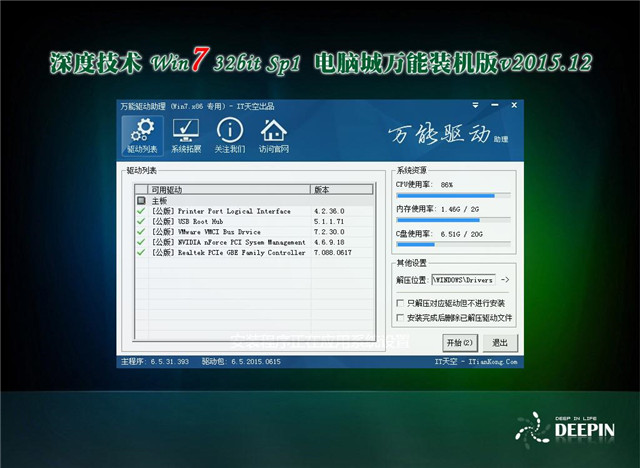Select the version 5.1.1.71 cell
The image size is (640, 468).
(x=329, y=221)
